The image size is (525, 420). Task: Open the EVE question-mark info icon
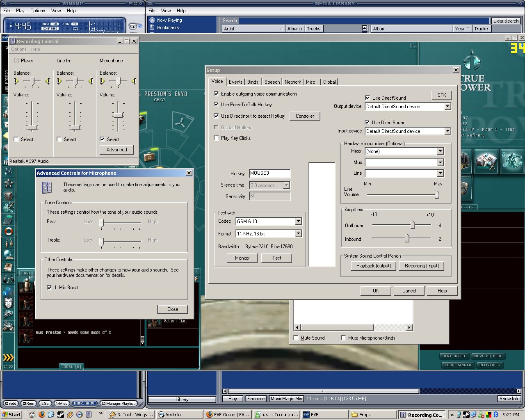(8, 291)
